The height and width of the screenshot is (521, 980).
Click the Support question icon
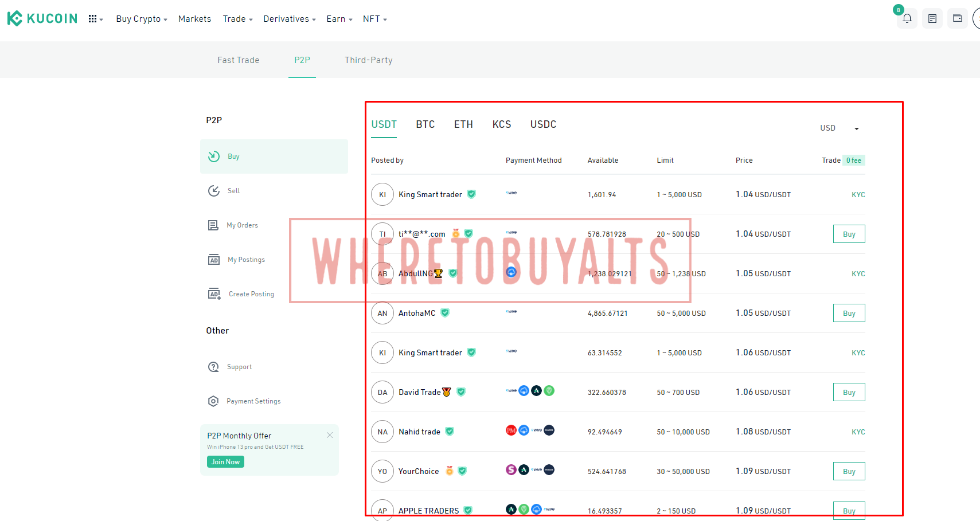(213, 367)
